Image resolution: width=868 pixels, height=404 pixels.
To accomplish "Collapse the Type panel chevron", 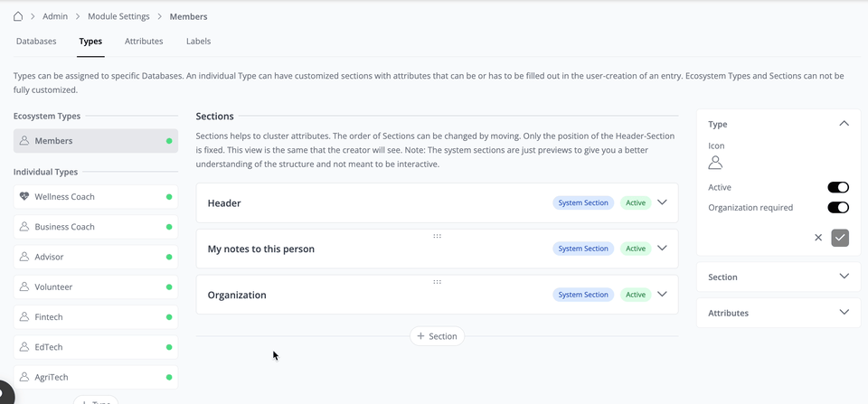I will point(844,124).
